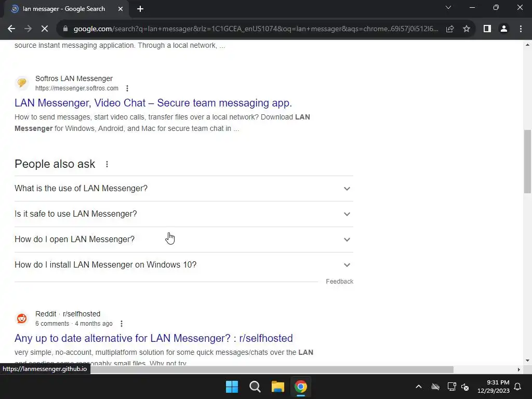Image resolution: width=532 pixels, height=399 pixels.
Task: Click the Reddit favicon icon
Action: [x=22, y=318]
